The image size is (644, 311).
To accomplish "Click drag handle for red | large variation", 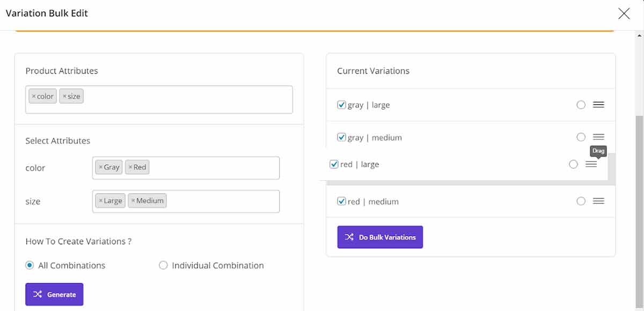I will [x=591, y=165].
